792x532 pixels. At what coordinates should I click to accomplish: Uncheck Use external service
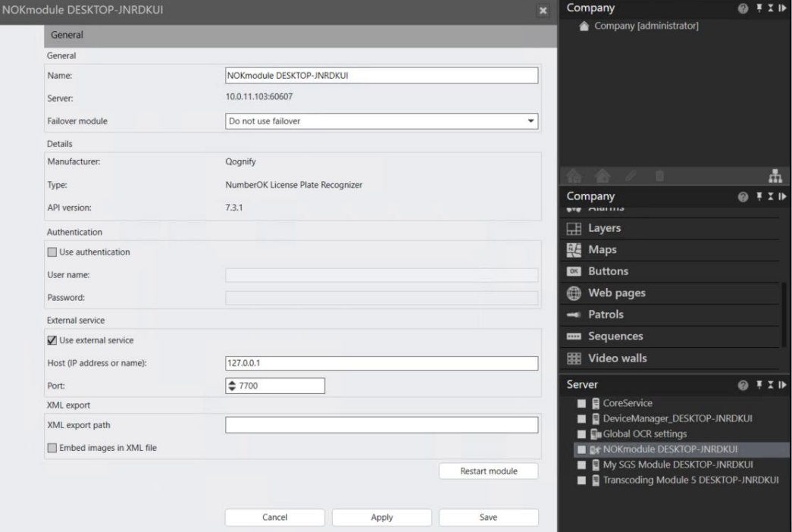click(x=52, y=340)
